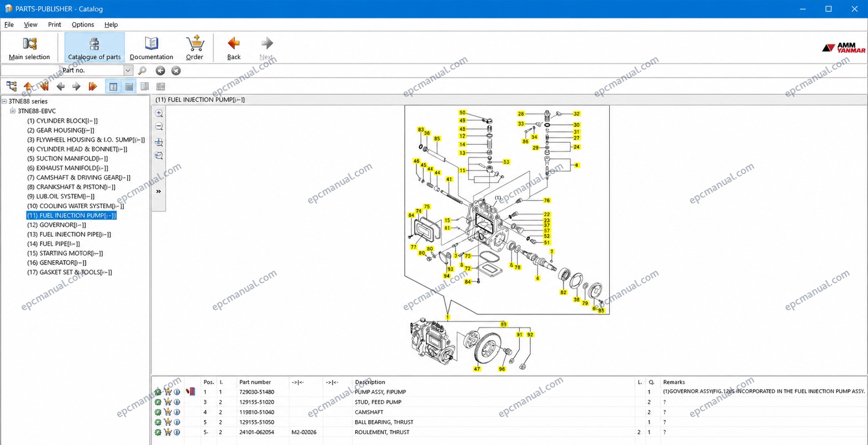Select (7) CAMSHAFT & DRIVING GEAR
The height and width of the screenshot is (445, 868).
tap(79, 178)
